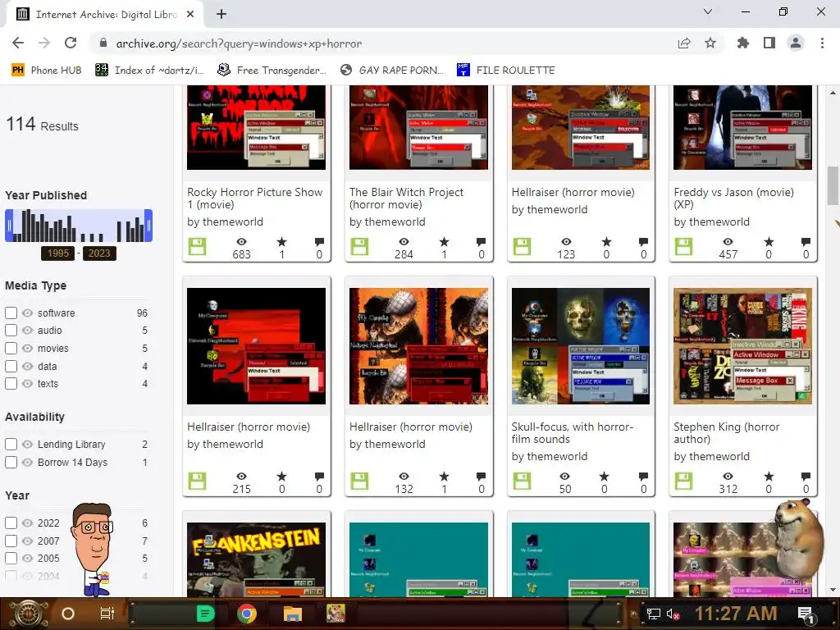Screen dimensions: 840x630
Task: Check the data media type checkbox
Action: point(11,366)
